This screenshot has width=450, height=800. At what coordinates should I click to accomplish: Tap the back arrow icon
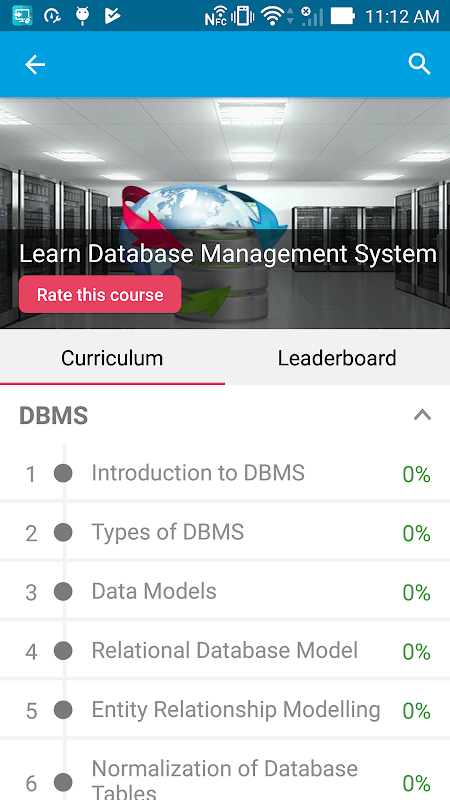click(35, 65)
